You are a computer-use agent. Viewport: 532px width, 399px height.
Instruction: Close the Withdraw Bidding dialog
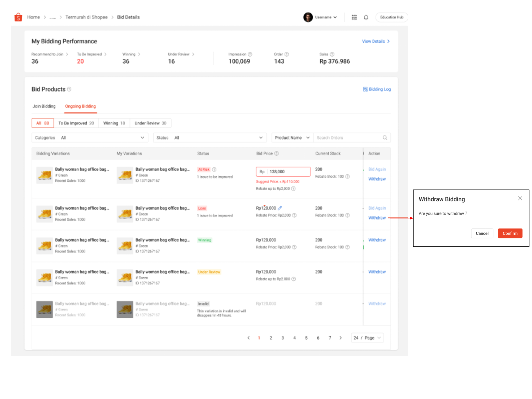click(520, 198)
